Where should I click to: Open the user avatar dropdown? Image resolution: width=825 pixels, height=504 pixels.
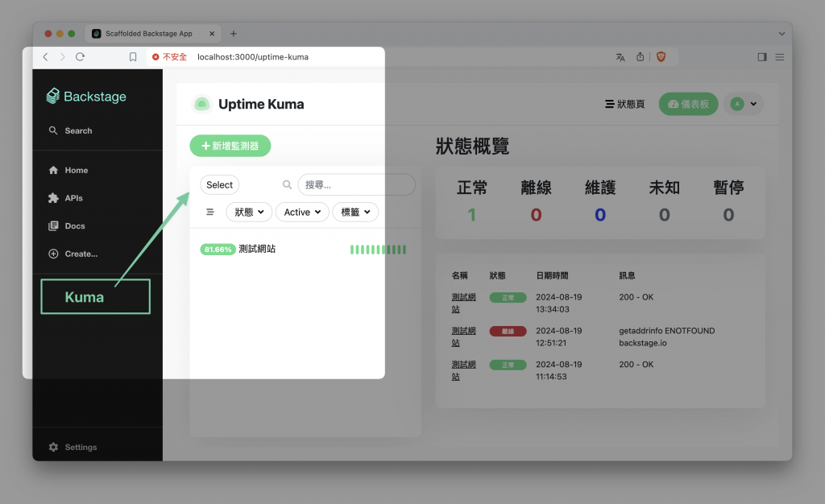tap(744, 104)
